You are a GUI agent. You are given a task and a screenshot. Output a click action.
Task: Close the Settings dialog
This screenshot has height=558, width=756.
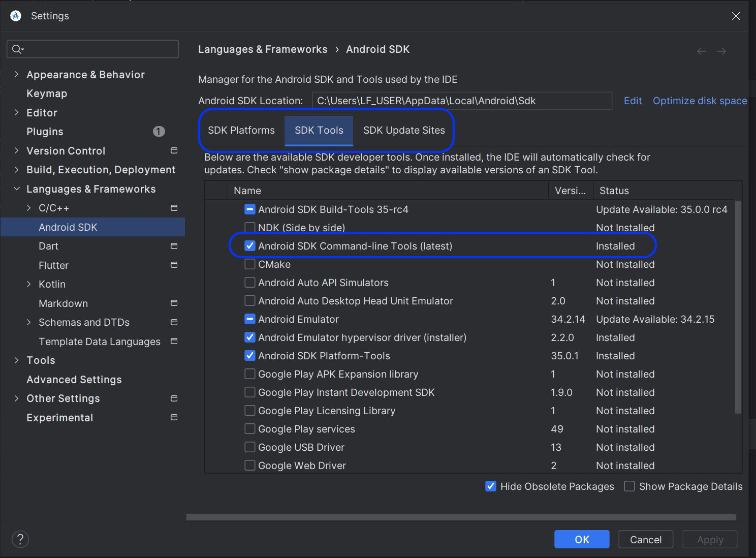[x=736, y=16]
